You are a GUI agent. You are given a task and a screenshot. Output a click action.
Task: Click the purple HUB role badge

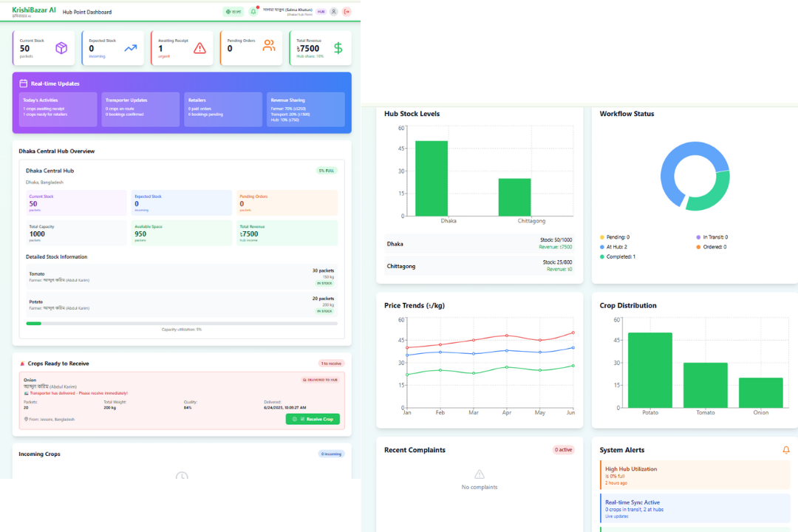coord(321,12)
